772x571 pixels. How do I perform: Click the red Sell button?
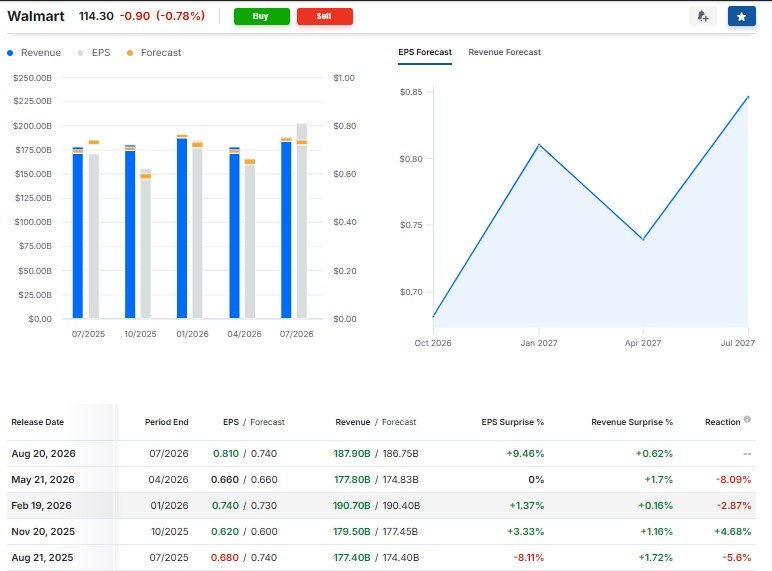(324, 16)
